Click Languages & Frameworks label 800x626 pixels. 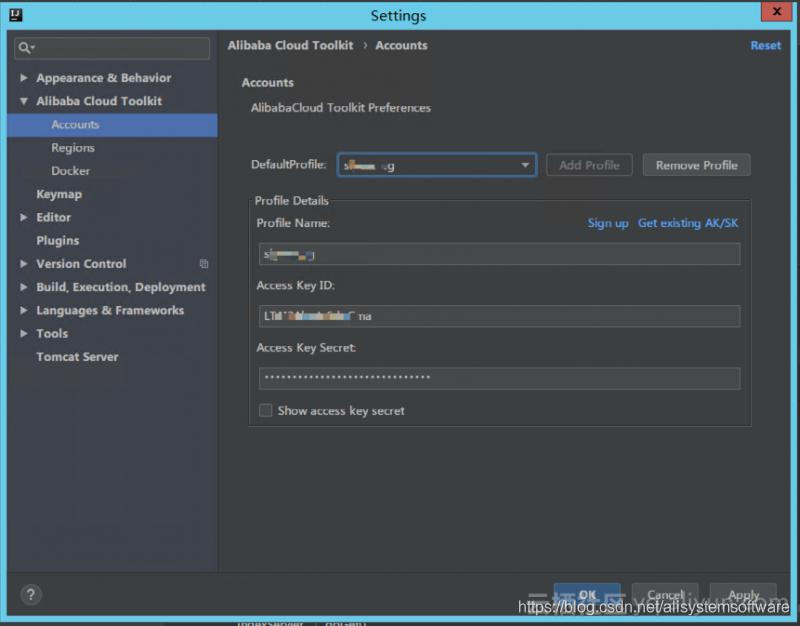tap(110, 310)
